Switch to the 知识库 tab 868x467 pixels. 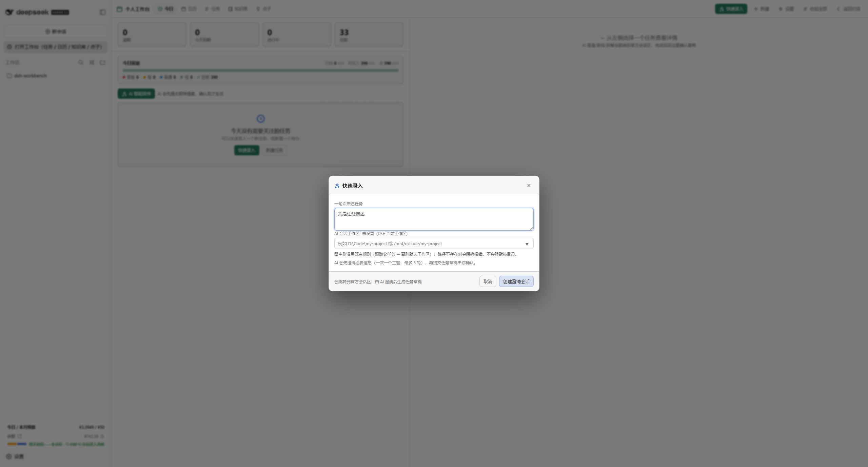238,9
